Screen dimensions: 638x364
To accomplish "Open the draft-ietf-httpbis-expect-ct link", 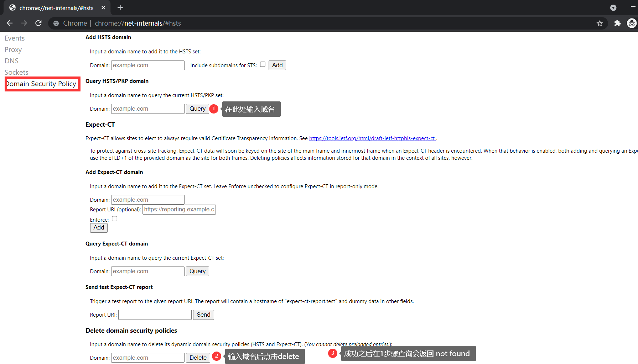I will [372, 138].
